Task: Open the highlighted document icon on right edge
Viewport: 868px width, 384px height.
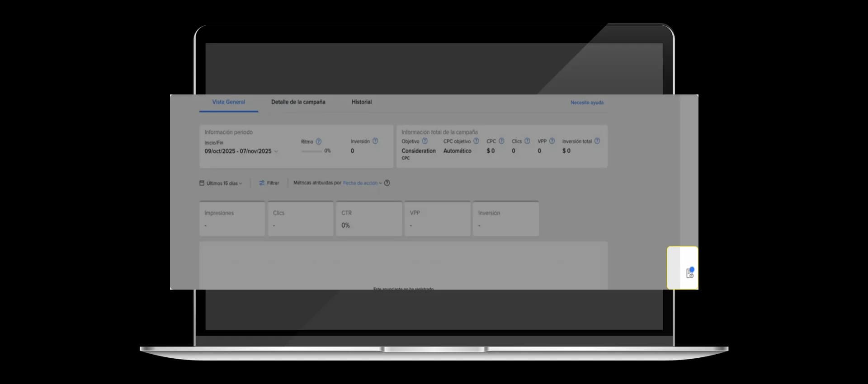Action: click(x=690, y=273)
